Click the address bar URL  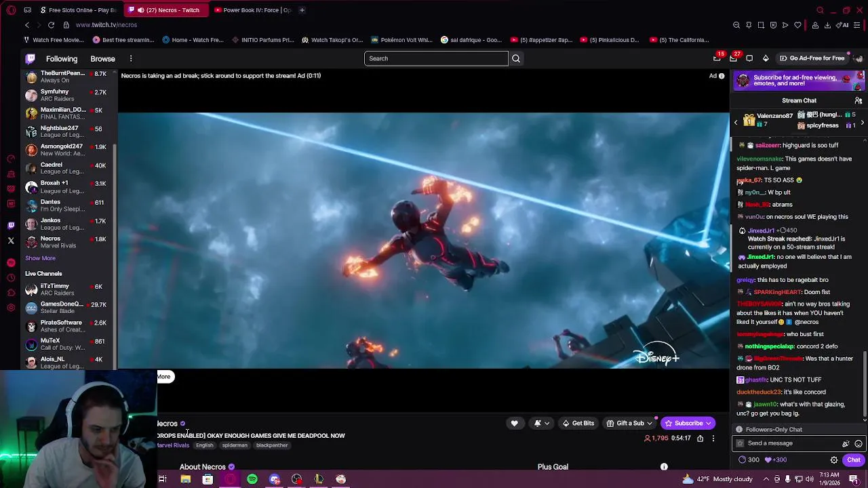pyautogui.click(x=106, y=25)
